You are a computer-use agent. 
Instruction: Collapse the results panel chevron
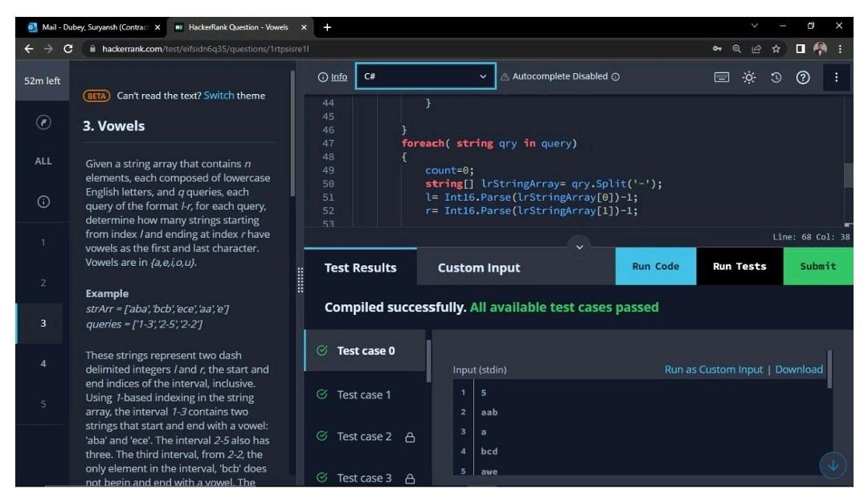click(579, 247)
